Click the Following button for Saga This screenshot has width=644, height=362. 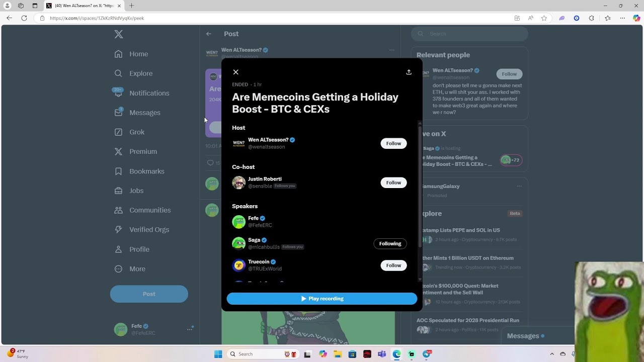(x=390, y=243)
